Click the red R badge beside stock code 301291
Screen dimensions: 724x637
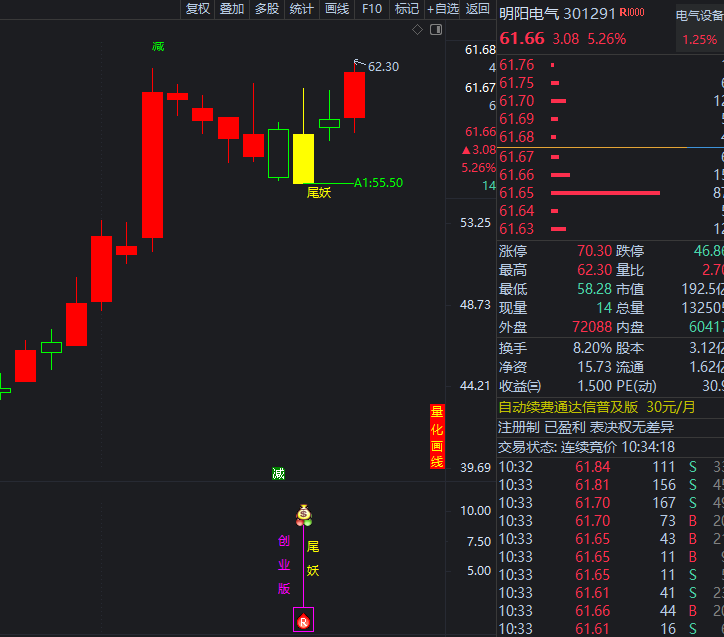[632, 13]
